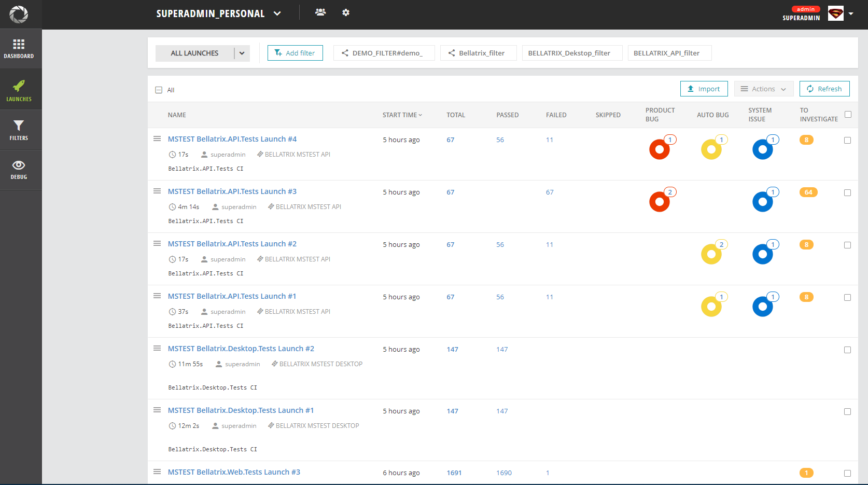Expand the user account dropdown arrow
The image size is (868, 485).
(851, 14)
